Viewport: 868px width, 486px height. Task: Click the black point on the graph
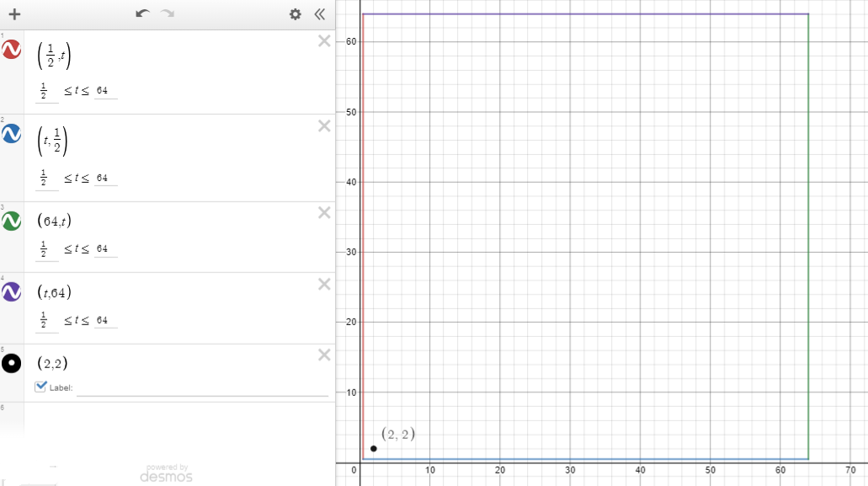tap(374, 448)
